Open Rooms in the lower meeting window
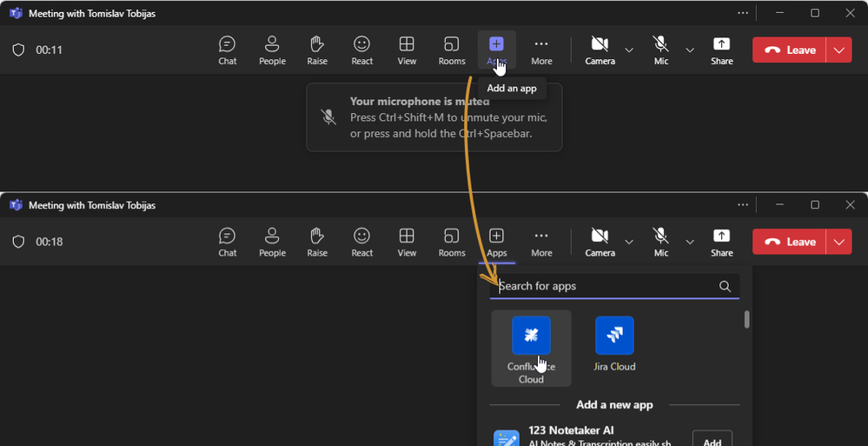 click(x=452, y=242)
